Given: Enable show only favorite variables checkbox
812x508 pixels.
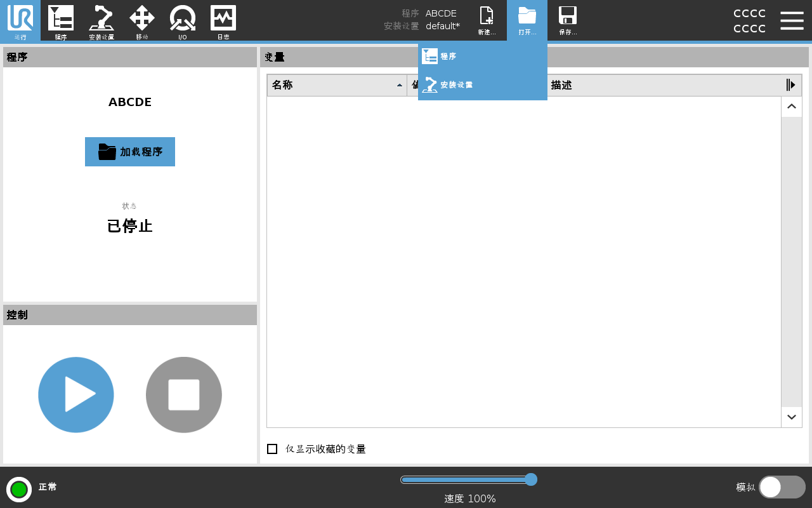Looking at the screenshot, I should [x=272, y=449].
